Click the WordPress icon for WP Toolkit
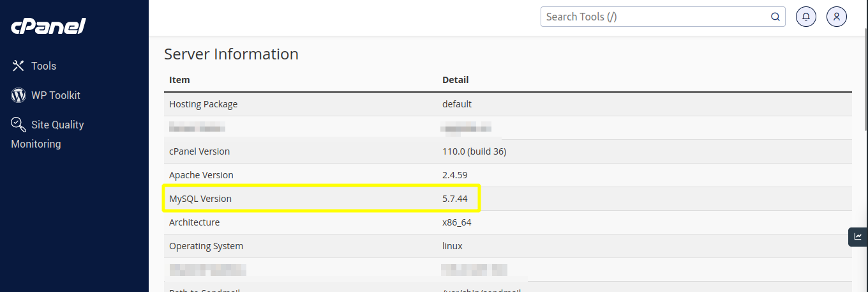Viewport: 868px width, 292px height. click(19, 95)
